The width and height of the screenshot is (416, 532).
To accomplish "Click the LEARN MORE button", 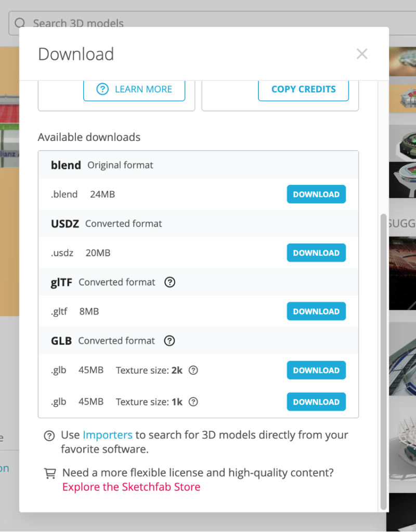I will click(x=134, y=89).
